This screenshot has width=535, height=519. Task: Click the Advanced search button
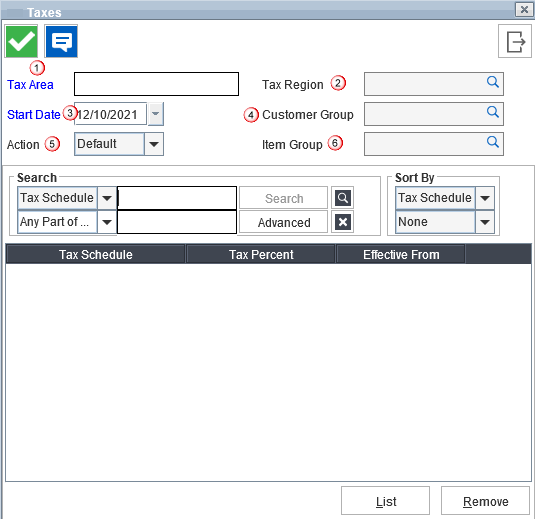tap(284, 222)
